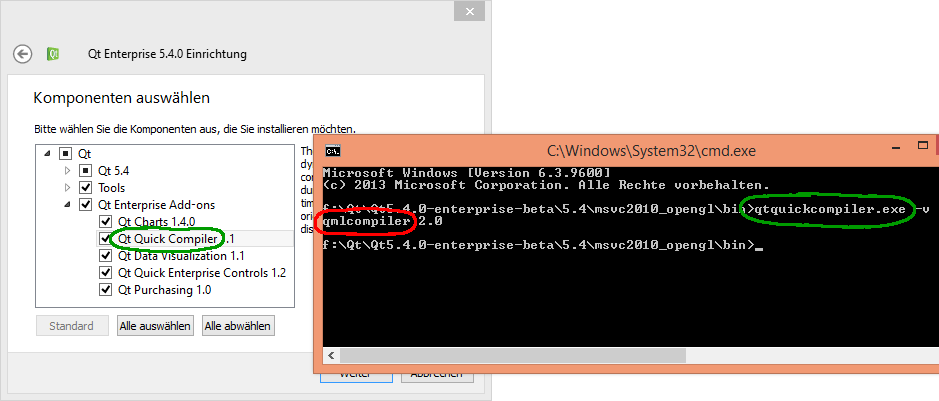Open the cmd.exe system menu icon
939x401 pixels.
[x=335, y=151]
